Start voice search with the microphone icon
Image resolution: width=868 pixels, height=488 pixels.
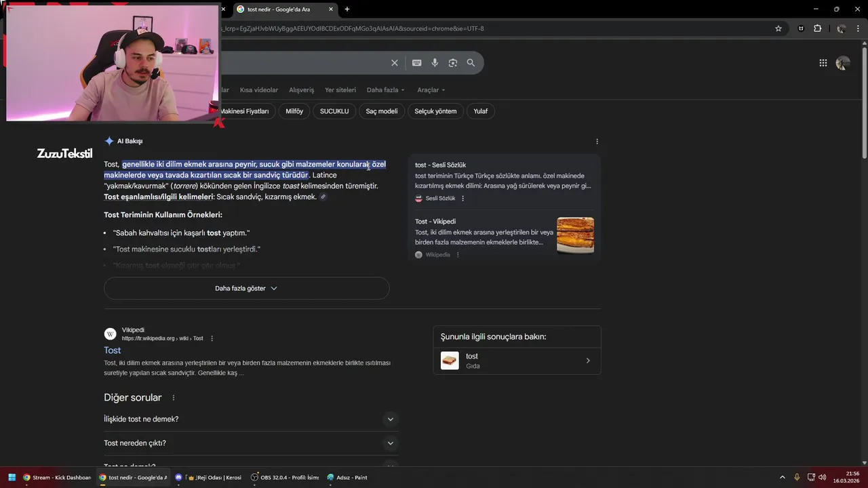[435, 63]
